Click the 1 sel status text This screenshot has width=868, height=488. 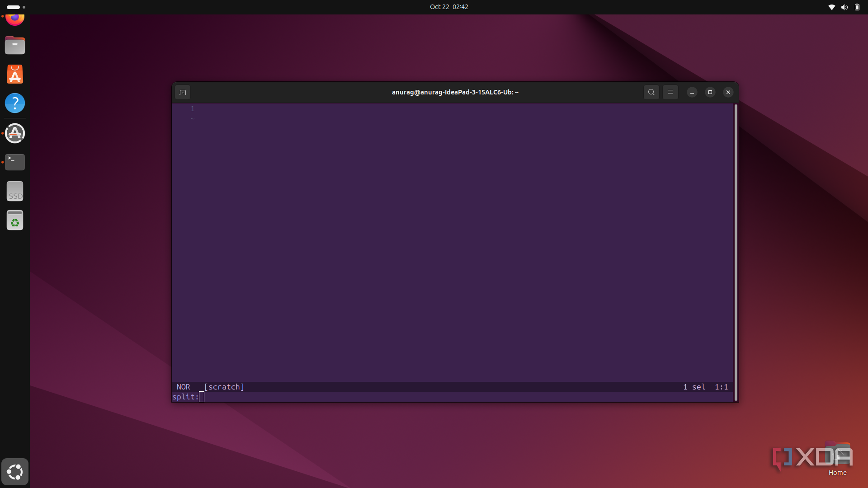click(694, 387)
